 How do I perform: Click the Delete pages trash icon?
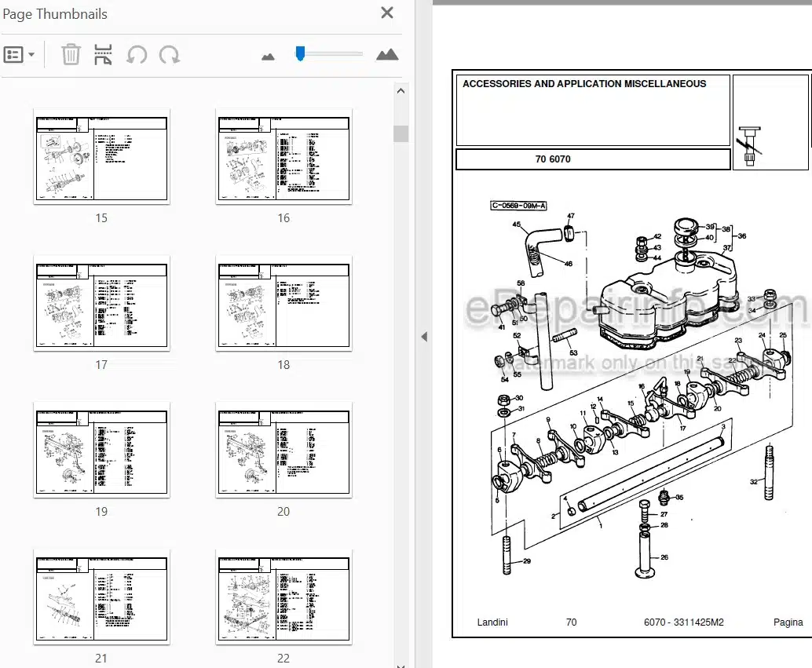(x=71, y=54)
